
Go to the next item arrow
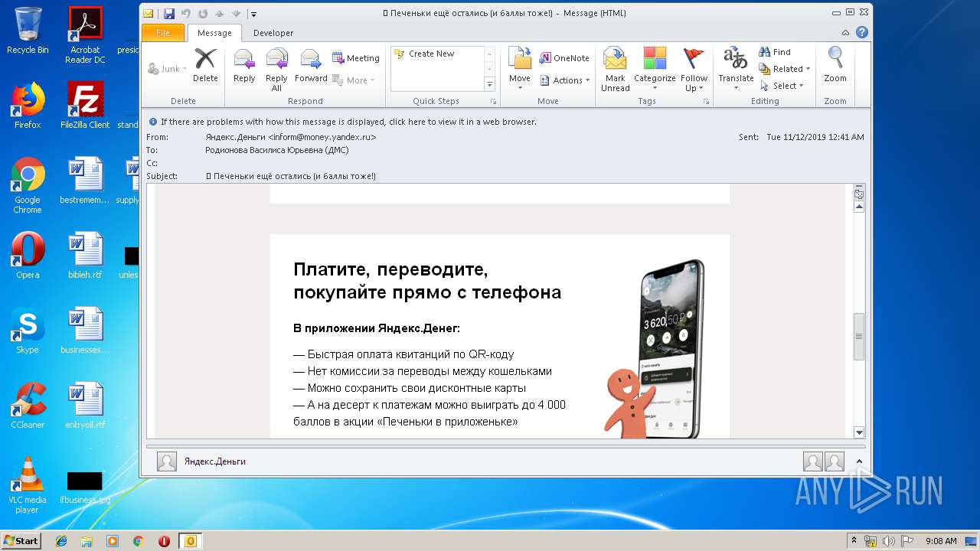coord(237,14)
